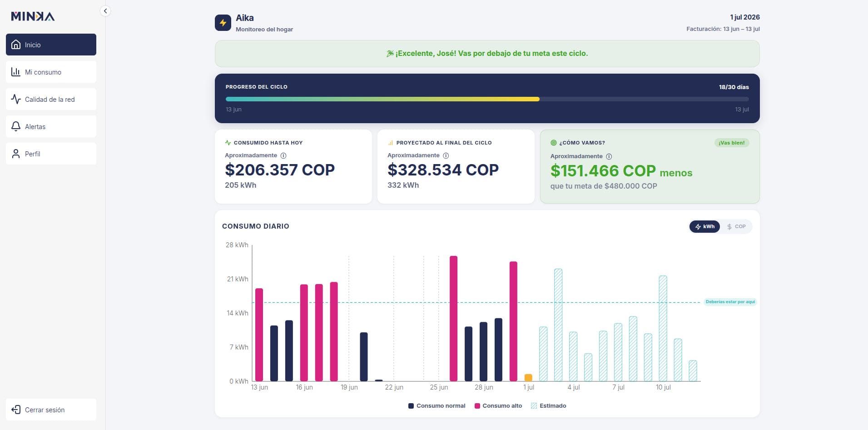Click the MINKA logo
Screen dimensions: 868x430
coord(33,17)
